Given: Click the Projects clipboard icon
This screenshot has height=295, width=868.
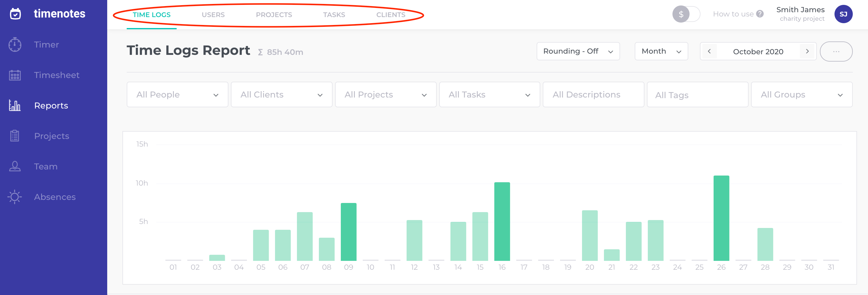Looking at the screenshot, I should point(15,136).
